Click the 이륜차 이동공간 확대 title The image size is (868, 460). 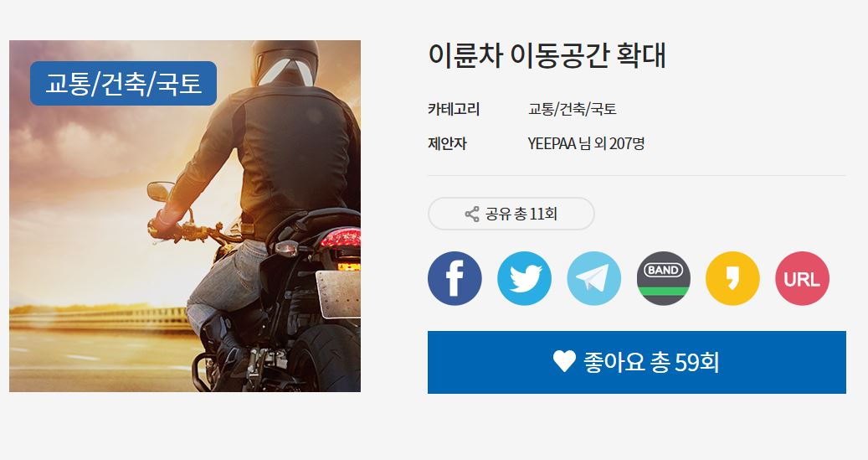[x=547, y=55]
